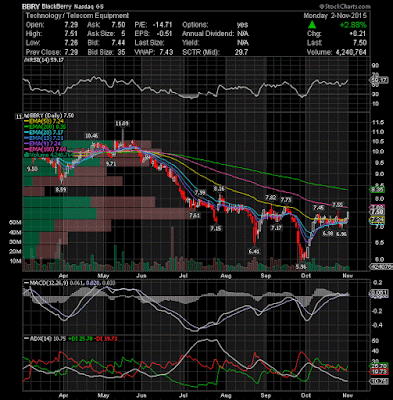Select the BBRY (Daily) 7.50 legend title

point(49,116)
